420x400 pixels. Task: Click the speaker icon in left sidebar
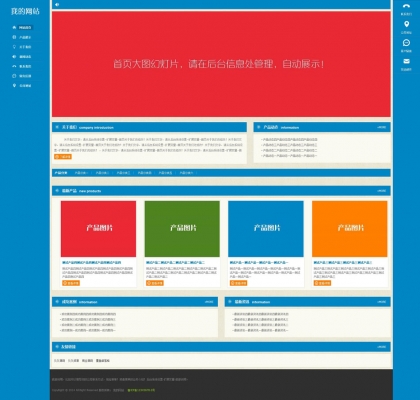pyautogui.click(x=14, y=56)
